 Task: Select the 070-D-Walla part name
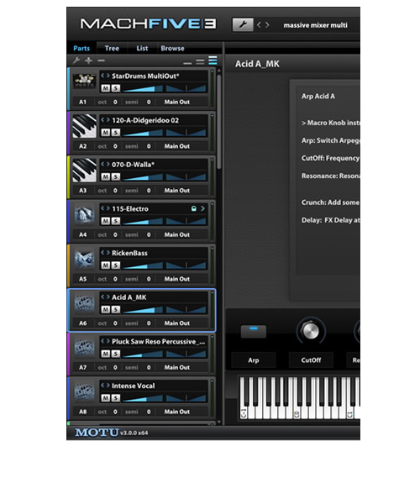133,165
